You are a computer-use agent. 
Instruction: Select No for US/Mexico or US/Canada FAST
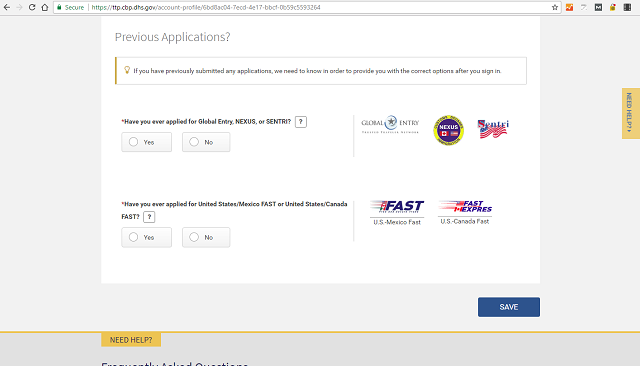[206, 237]
